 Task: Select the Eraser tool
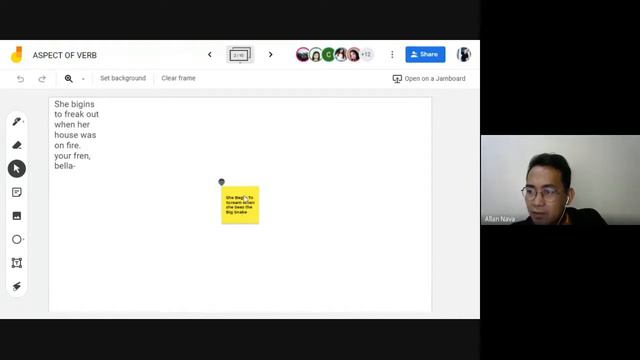tap(17, 145)
